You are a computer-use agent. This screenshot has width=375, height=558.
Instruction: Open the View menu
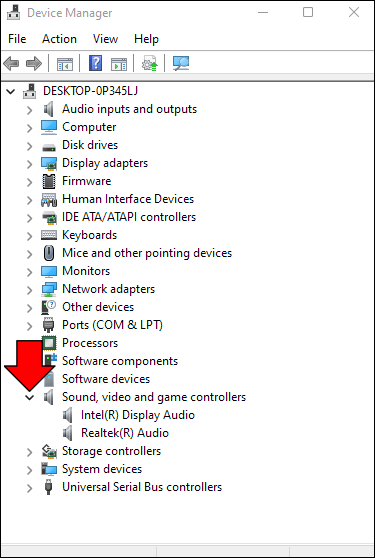click(105, 39)
